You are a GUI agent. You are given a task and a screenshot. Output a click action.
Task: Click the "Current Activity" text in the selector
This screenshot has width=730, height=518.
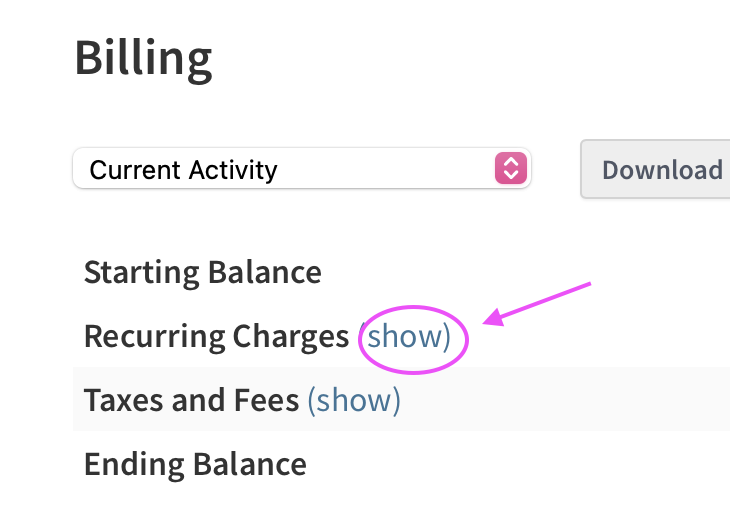click(x=183, y=170)
